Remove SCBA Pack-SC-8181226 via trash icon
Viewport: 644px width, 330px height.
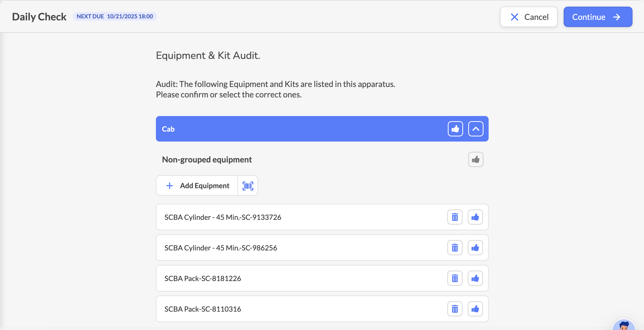point(455,278)
